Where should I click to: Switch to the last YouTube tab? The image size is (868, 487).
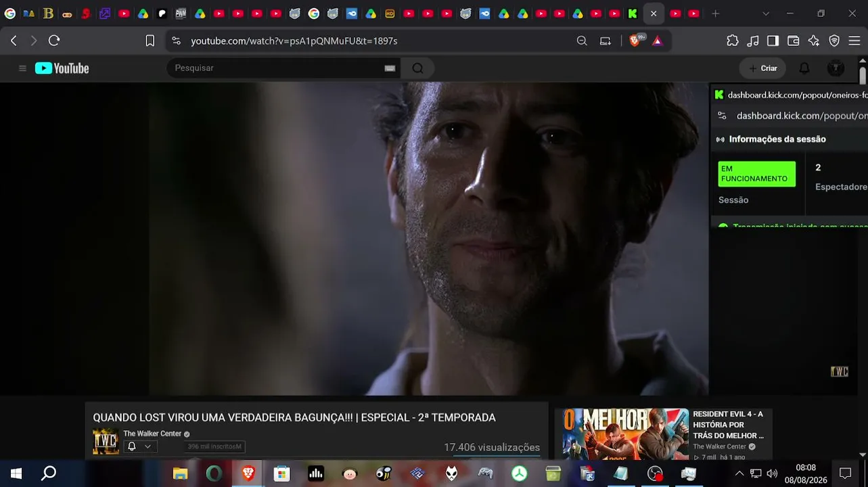(694, 14)
